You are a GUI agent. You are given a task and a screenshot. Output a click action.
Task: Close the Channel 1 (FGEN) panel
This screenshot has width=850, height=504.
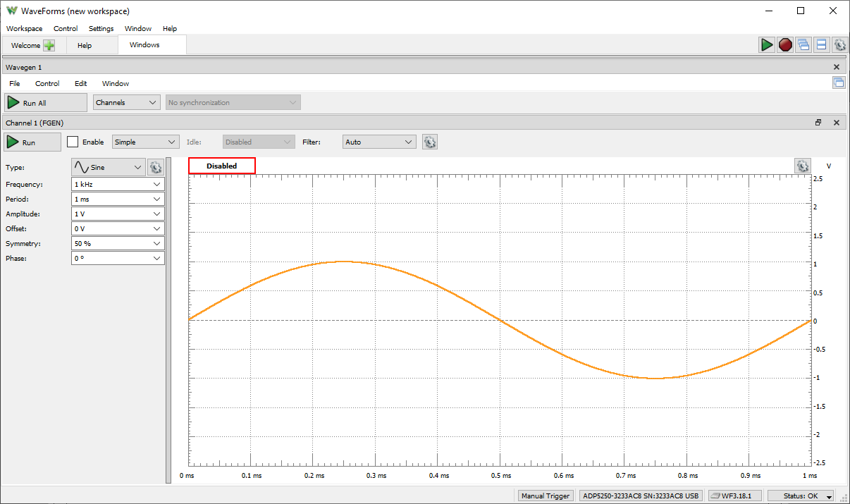(x=837, y=122)
